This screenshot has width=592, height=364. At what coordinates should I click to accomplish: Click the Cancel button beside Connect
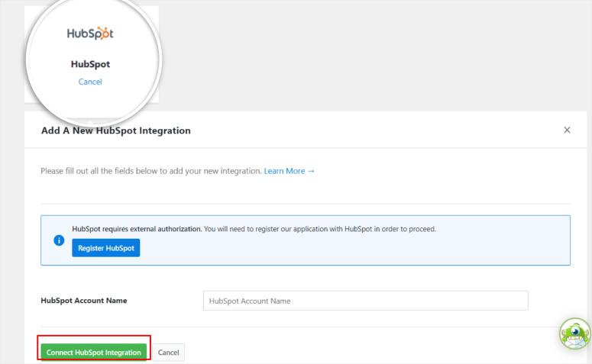pos(168,353)
